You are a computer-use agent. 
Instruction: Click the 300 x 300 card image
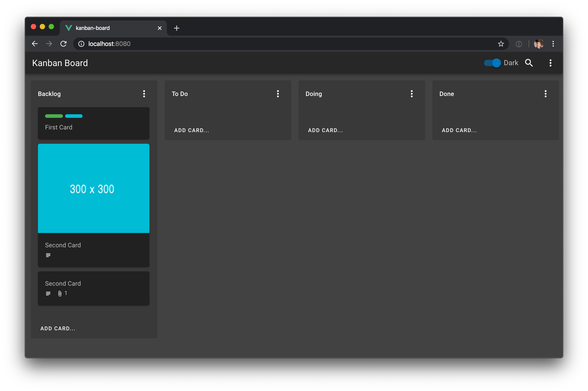tap(93, 189)
